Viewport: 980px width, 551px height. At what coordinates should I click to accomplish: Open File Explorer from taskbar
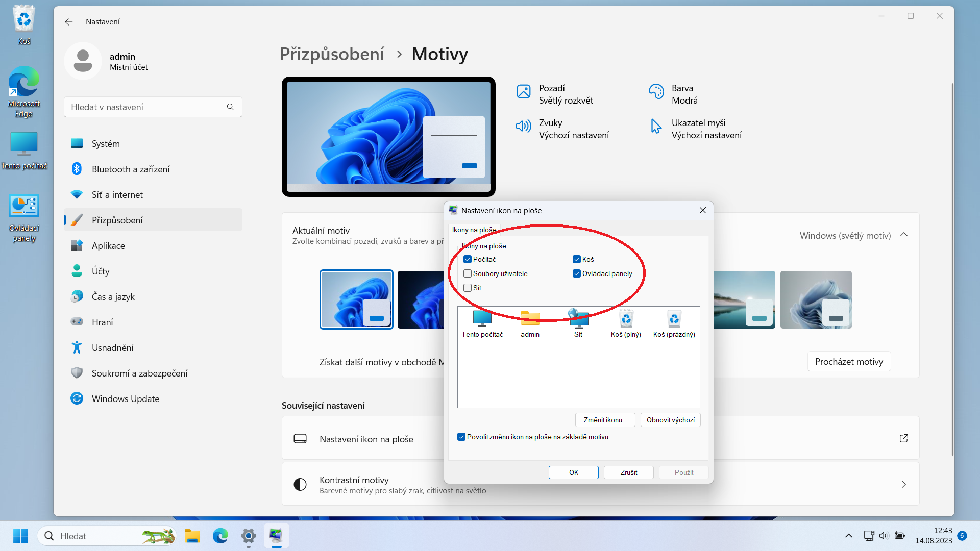(192, 536)
